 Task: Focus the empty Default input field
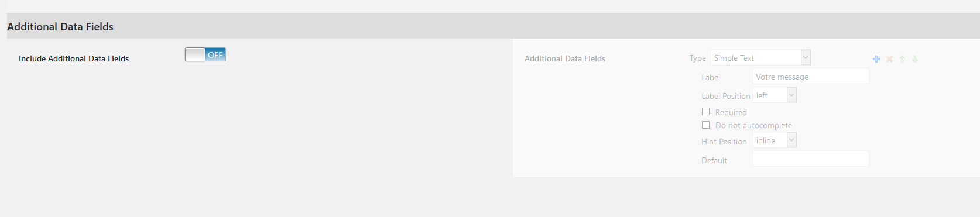click(x=810, y=159)
